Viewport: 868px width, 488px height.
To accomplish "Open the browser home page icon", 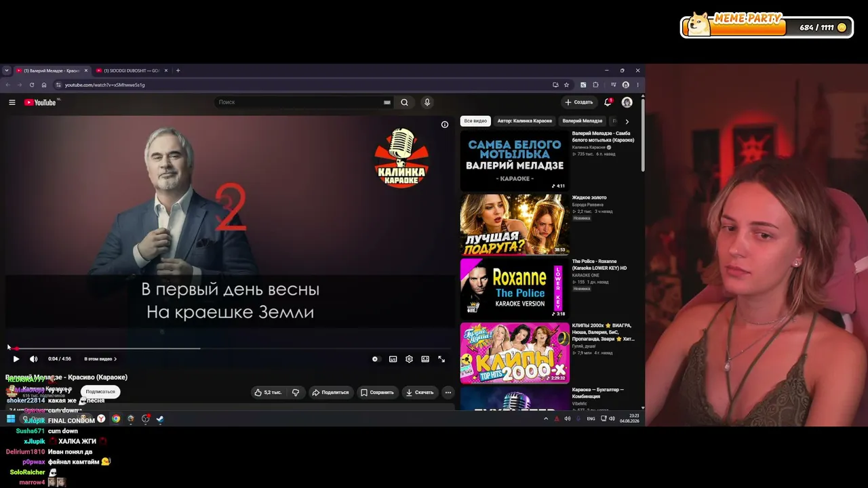I will point(44,85).
